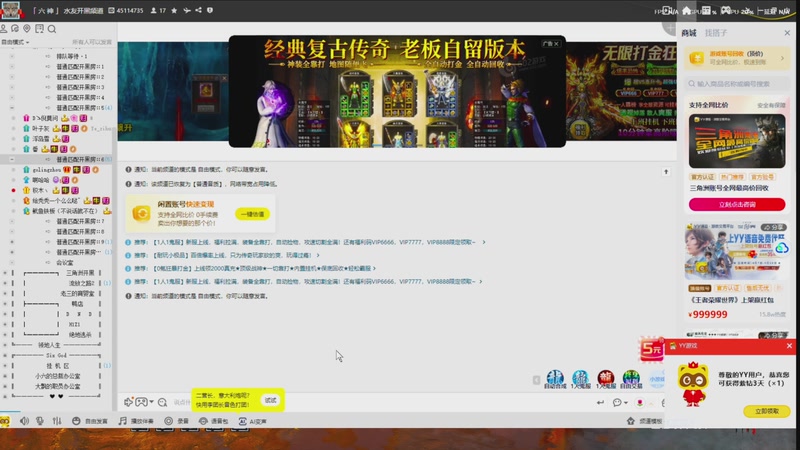Viewport: 800px width, 450px height.
Task: Click the 一键估值 yellow button
Action: pos(253,214)
